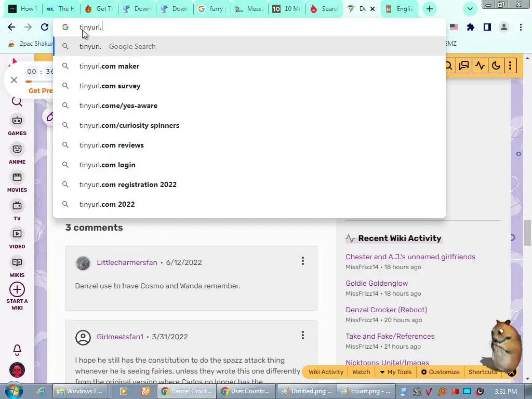
Task: Open the tab search dropdown arrow
Action: [x=470, y=9]
